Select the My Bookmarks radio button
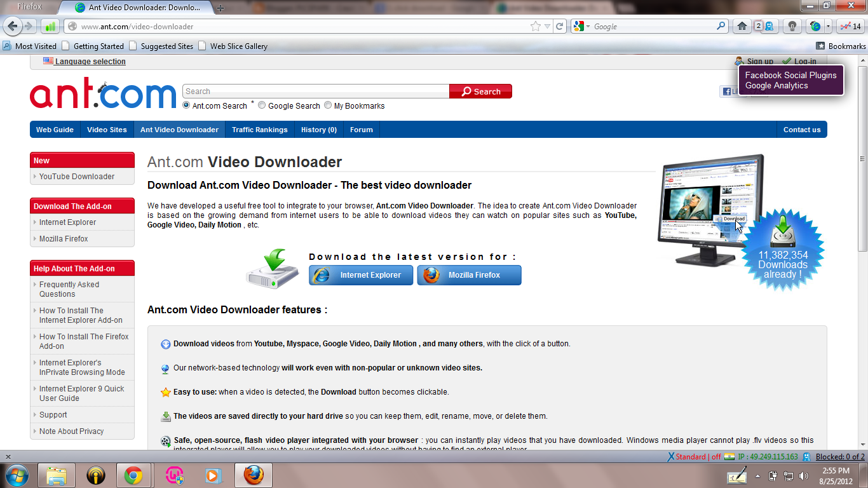The image size is (868, 488). click(328, 105)
